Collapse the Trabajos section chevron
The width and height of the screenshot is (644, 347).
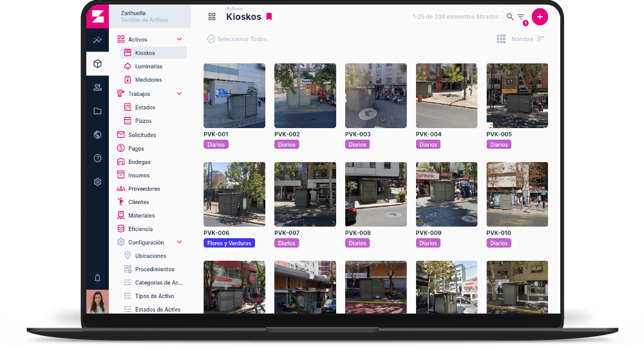[x=180, y=94]
